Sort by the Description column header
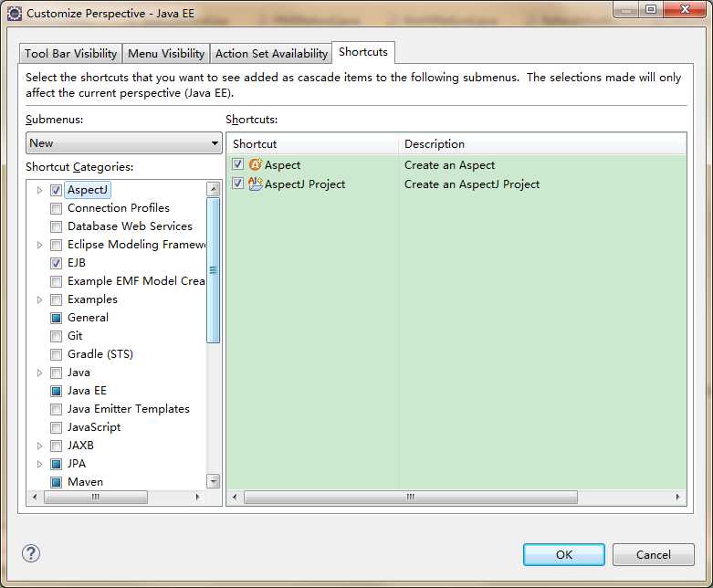Image resolution: width=713 pixels, height=588 pixels. tap(542, 144)
